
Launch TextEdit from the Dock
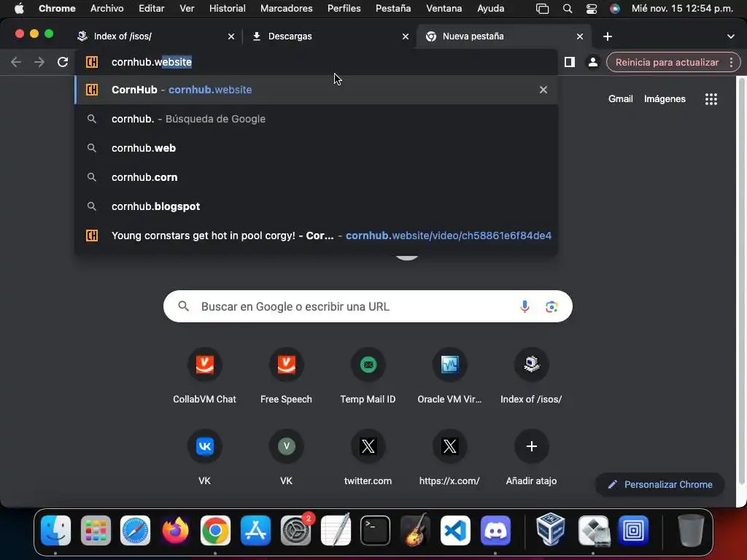coord(336,530)
